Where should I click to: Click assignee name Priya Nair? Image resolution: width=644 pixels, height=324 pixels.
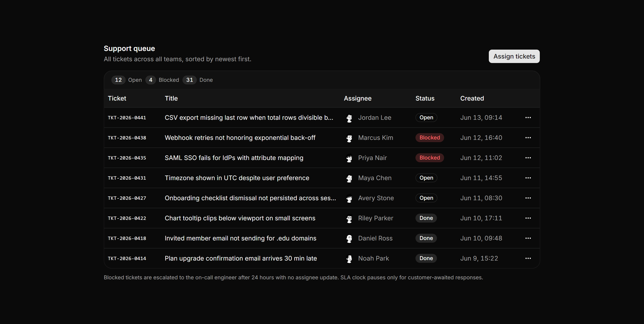click(373, 158)
